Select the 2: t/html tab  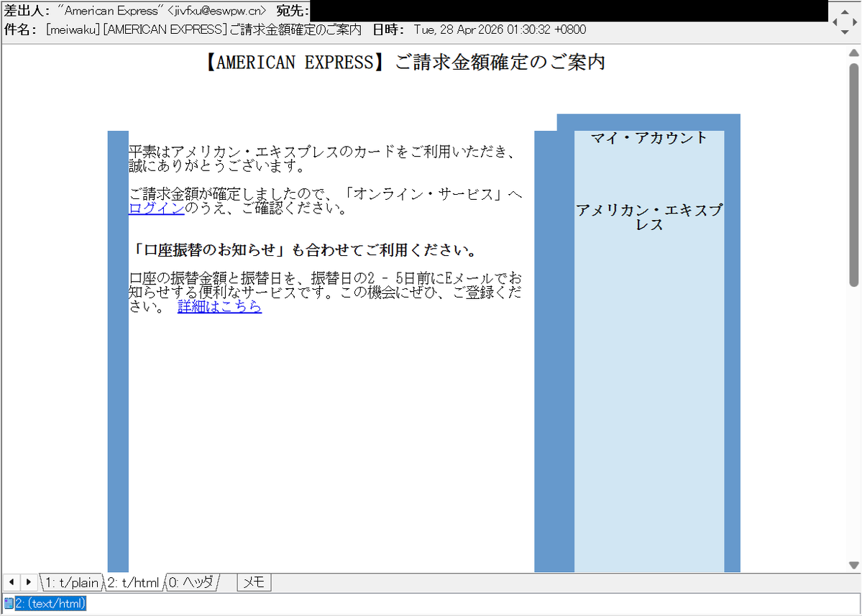(x=134, y=582)
